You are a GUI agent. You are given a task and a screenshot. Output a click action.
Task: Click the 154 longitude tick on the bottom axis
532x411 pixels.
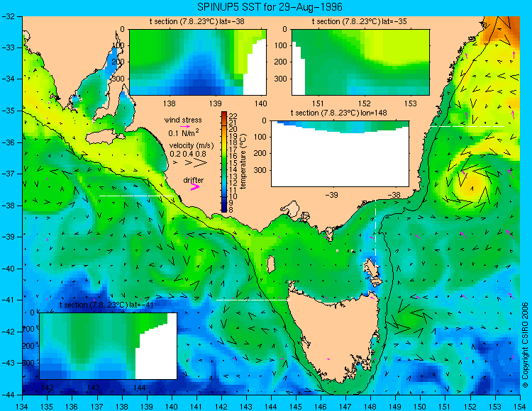pos(519,407)
